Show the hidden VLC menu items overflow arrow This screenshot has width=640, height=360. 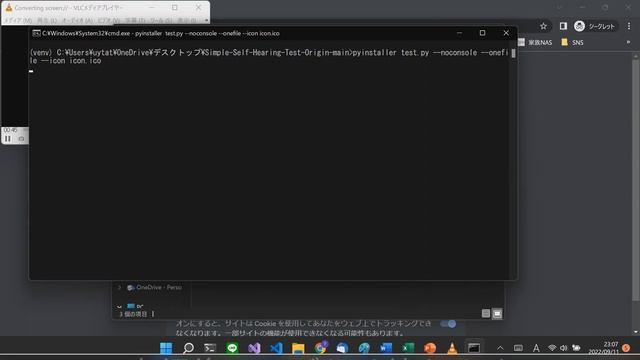point(206,20)
